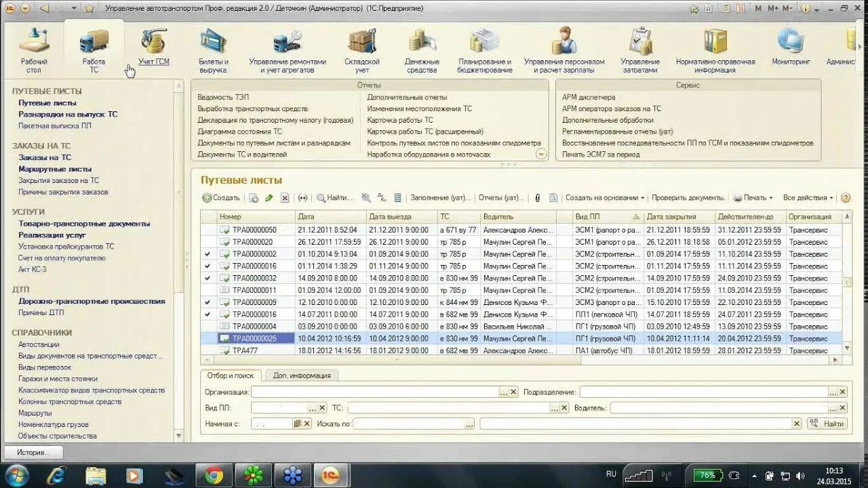Open Internet Explorer from the taskbar
This screenshot has height=488, width=868.
point(56,475)
